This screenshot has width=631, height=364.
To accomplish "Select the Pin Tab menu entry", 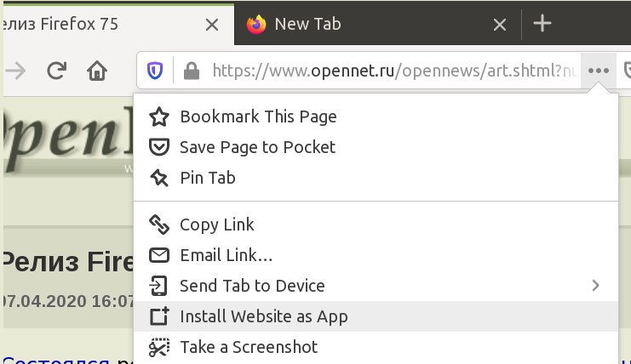I will click(x=376, y=178).
